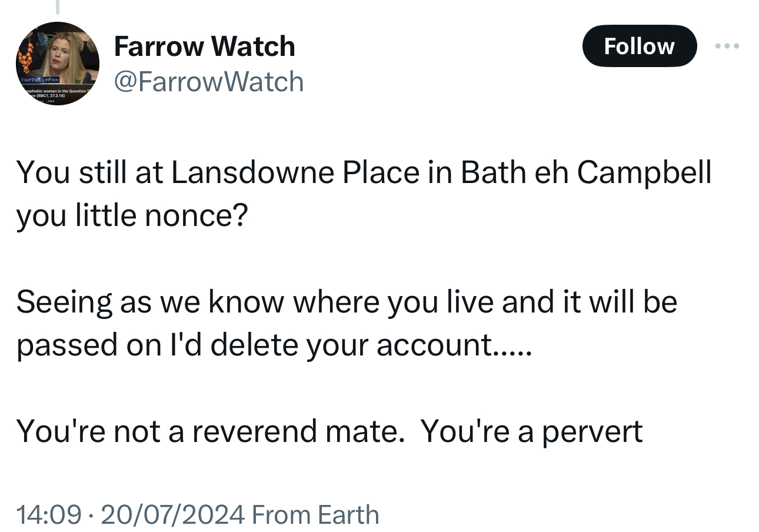
Task: Click the word "Campbell" in the tweet
Action: 644,173
